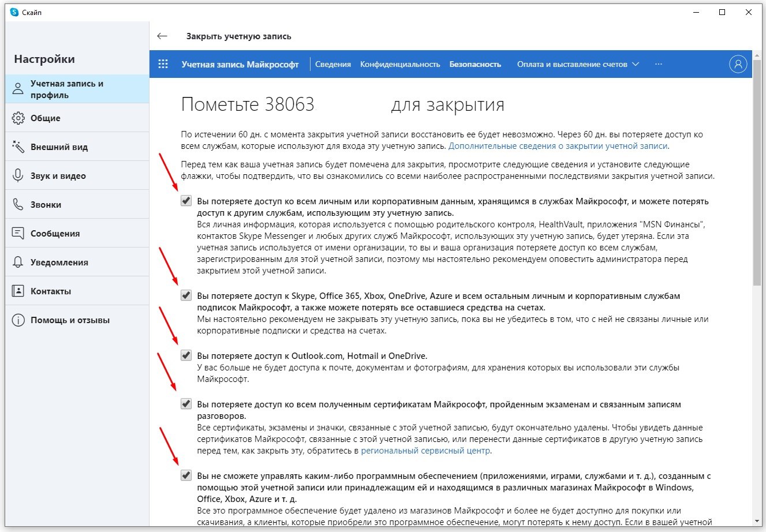Image resolution: width=766 pixels, height=532 pixels.
Task: Click the phone icon beside Звонки
Action: (18, 204)
